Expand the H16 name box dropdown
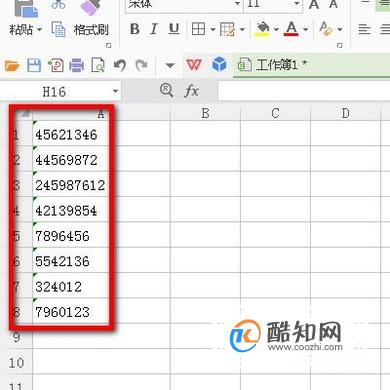This screenshot has height=390, width=390. [x=115, y=91]
